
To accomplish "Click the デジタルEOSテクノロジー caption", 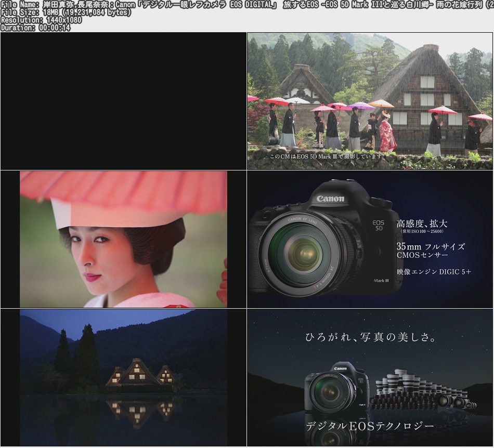I will pyautogui.click(x=370, y=426).
